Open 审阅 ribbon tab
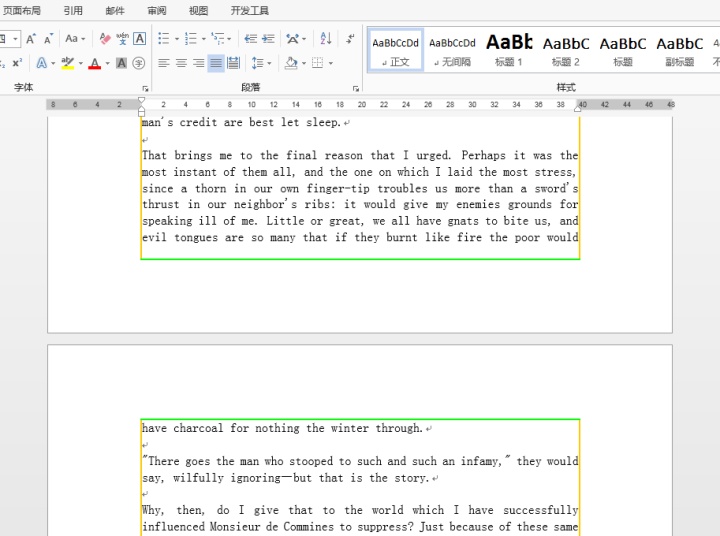The height and width of the screenshot is (536, 720). pyautogui.click(x=157, y=11)
